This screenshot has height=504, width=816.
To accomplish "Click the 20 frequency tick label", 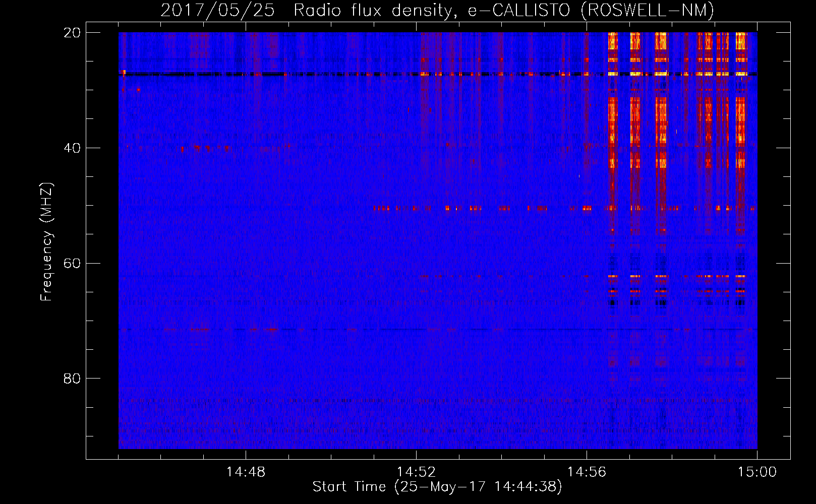I will coord(72,33).
